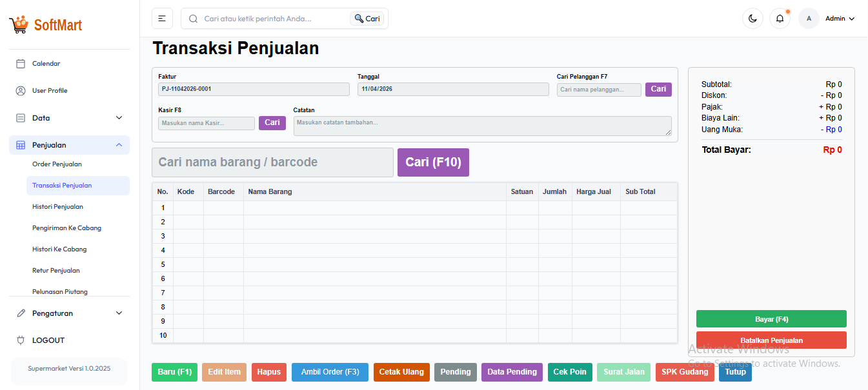Click the barcode search input field
Viewport: 868px width, 390px height.
(272, 162)
